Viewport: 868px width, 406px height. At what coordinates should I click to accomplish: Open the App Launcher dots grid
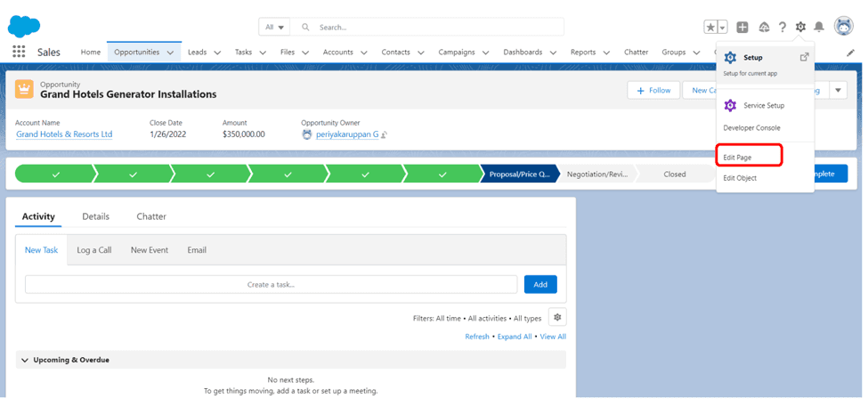[x=19, y=52]
